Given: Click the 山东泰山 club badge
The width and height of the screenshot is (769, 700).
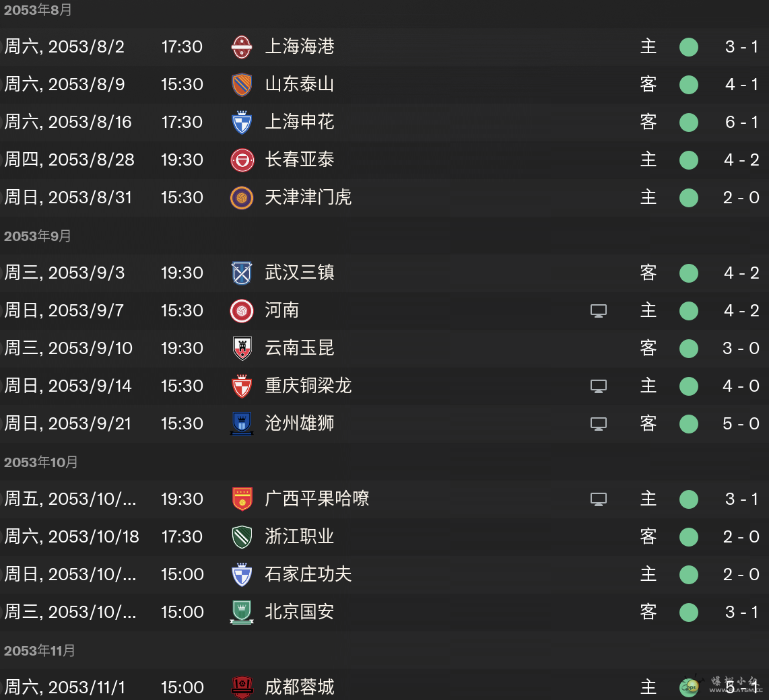Looking at the screenshot, I should pyautogui.click(x=241, y=85).
